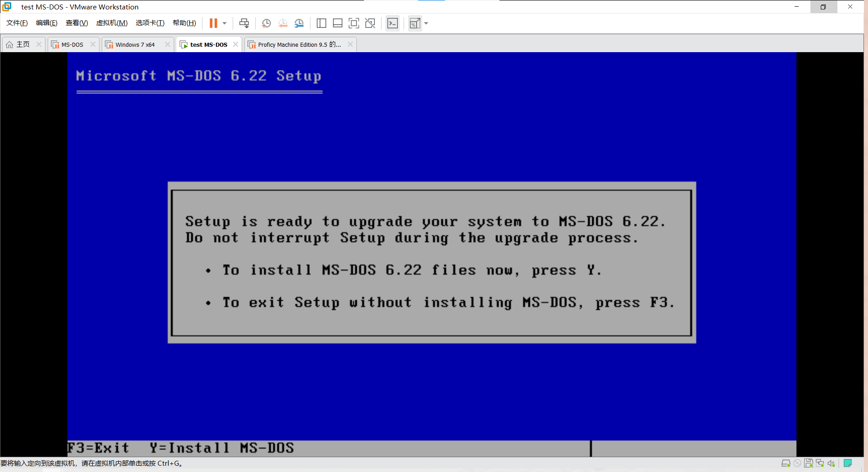Expand the stretch display dropdown arrow
The width and height of the screenshot is (868, 472).
point(426,23)
